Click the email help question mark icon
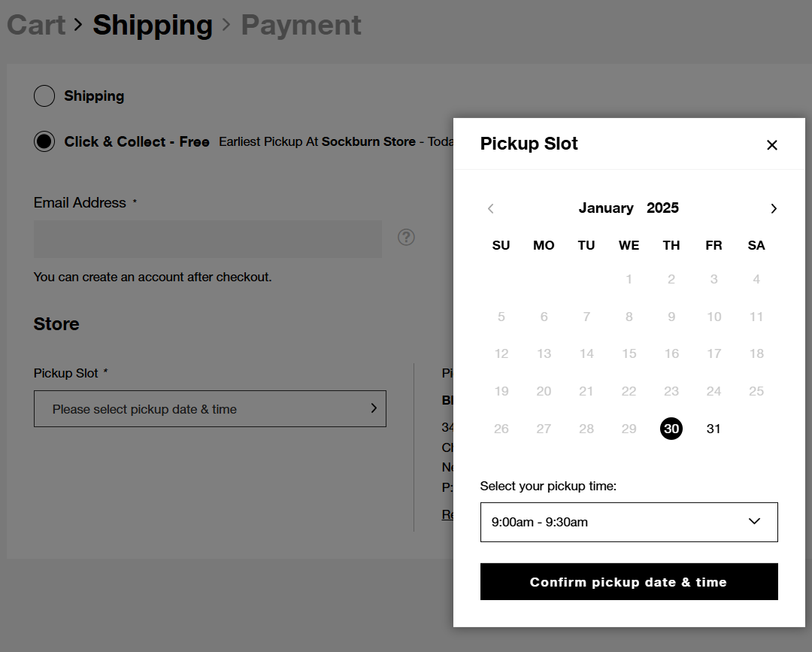This screenshot has height=652, width=812. tap(406, 238)
